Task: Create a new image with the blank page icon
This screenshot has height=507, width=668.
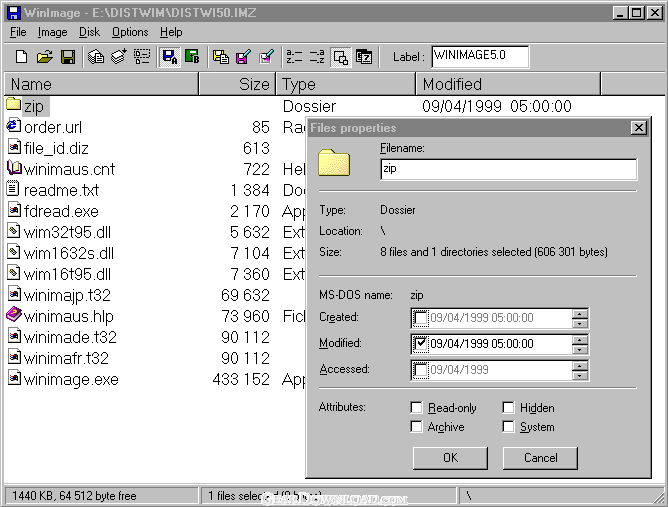Action: 21,57
